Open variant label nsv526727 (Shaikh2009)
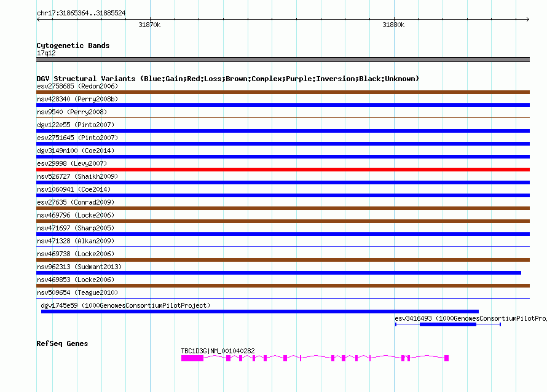 (x=77, y=176)
